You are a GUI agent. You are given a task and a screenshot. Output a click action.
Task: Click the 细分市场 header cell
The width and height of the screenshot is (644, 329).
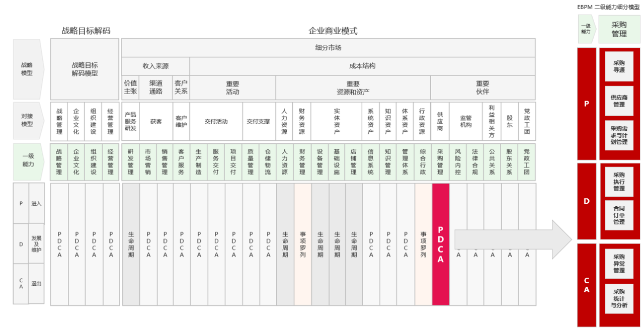point(328,48)
